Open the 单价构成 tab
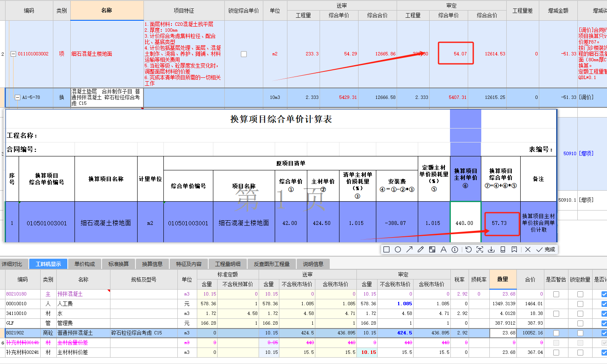Screen dimensions: 607x364 click(85, 264)
